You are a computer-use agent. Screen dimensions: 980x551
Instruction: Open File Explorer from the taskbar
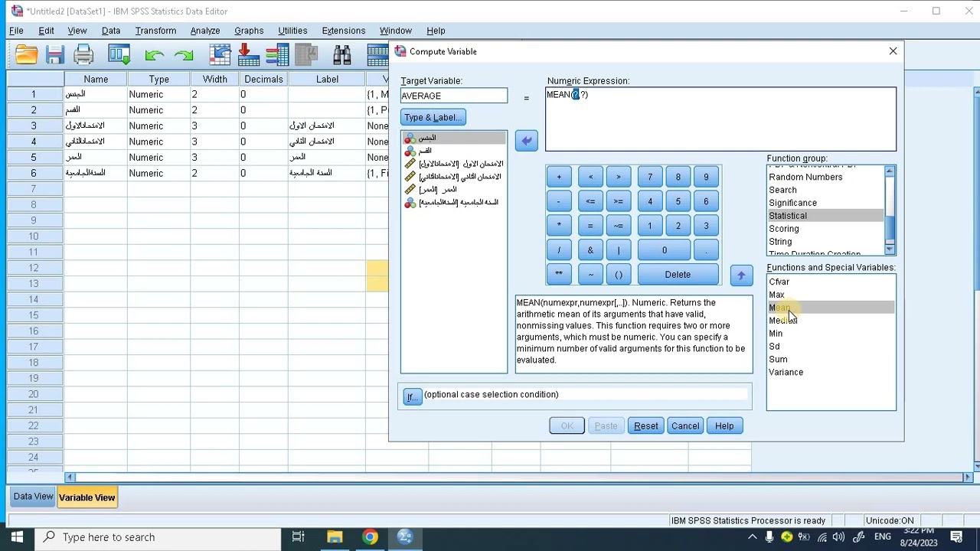(x=335, y=537)
